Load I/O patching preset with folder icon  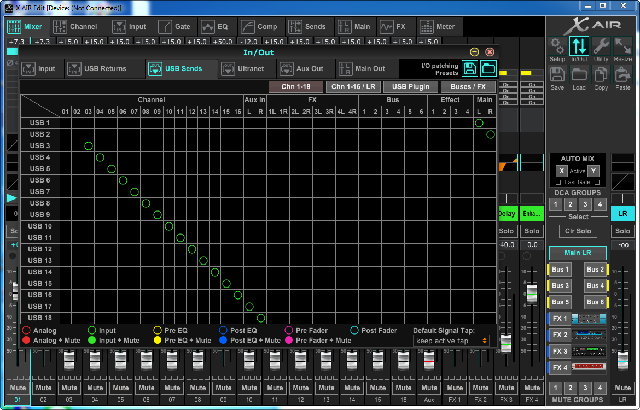(488, 69)
